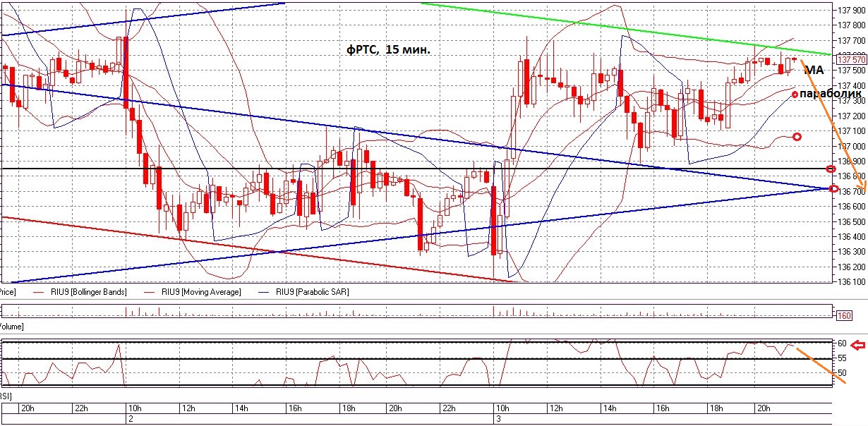Click the 137 700 price axis label

[x=850, y=40]
